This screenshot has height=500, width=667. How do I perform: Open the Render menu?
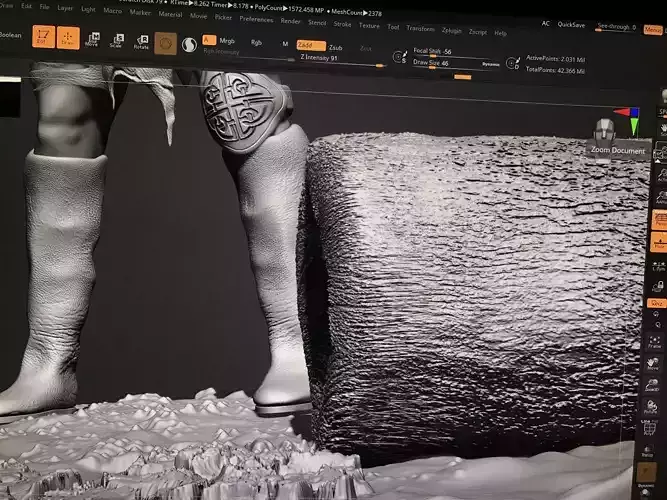click(x=291, y=21)
